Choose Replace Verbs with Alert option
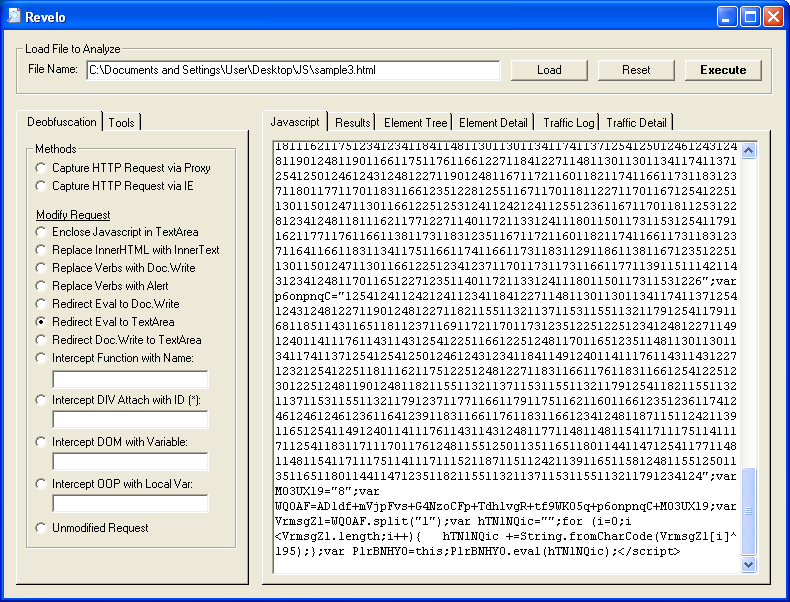 coord(41,286)
